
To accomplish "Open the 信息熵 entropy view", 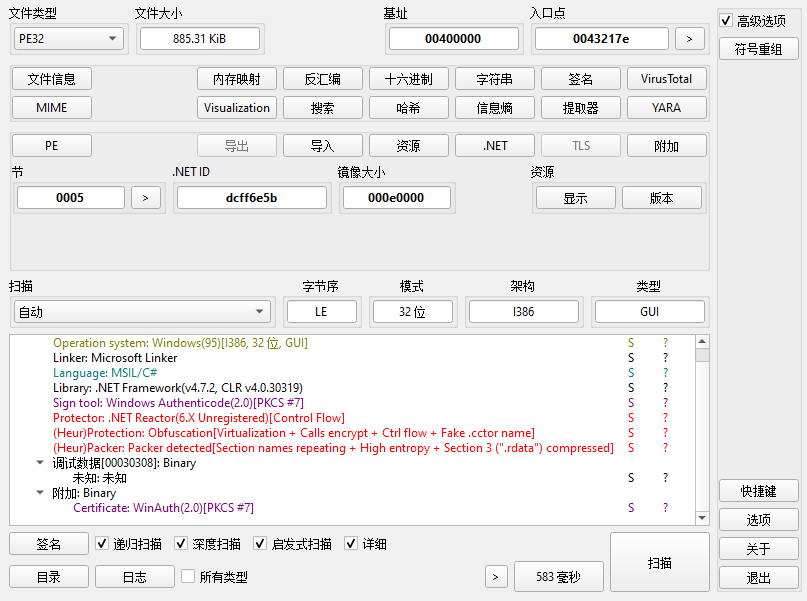I will pos(495,108).
